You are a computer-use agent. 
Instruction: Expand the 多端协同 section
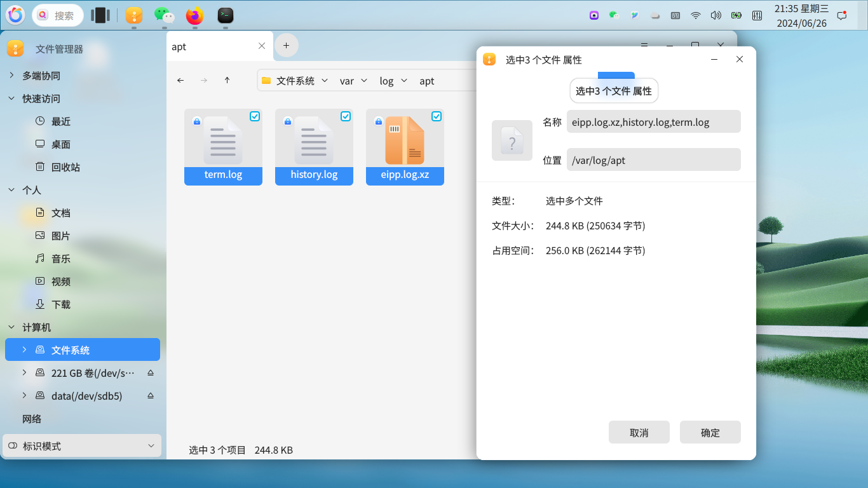coord(11,76)
